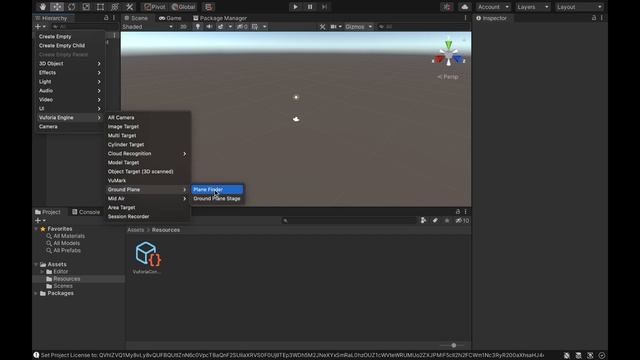Step one frame forward

pos(324,7)
